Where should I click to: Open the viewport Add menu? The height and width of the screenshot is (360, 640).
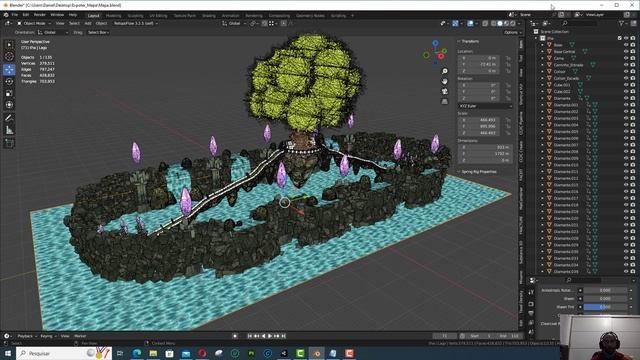pos(88,23)
